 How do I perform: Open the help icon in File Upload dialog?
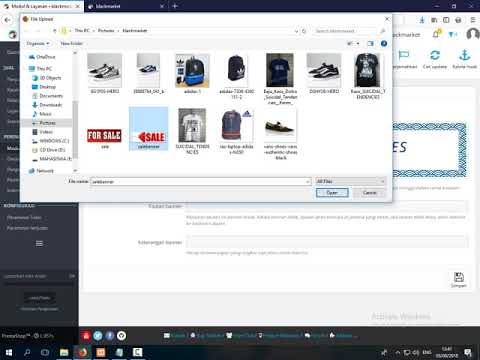click(x=384, y=43)
